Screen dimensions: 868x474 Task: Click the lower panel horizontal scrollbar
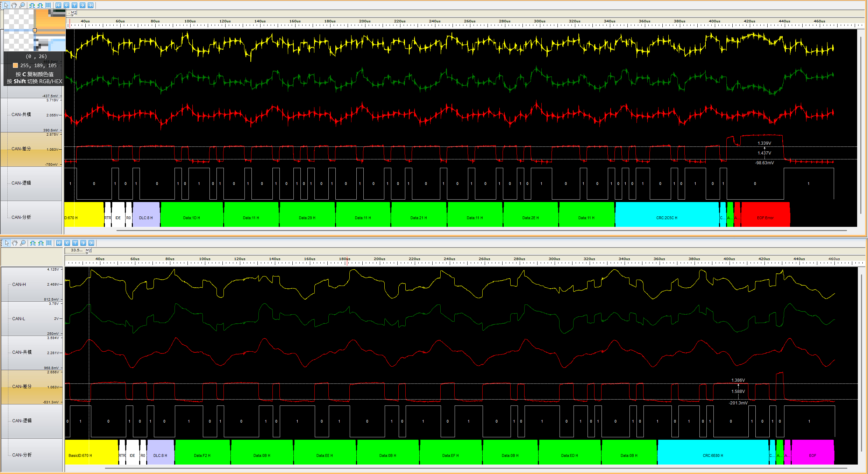click(x=476, y=468)
